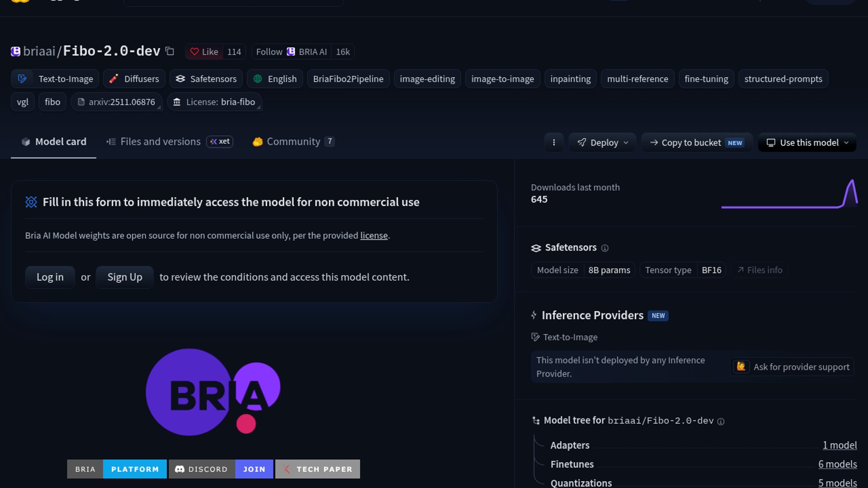Screen dimensions: 868x488
Task: Open the BRIA Platform badge
Action: tap(117, 469)
